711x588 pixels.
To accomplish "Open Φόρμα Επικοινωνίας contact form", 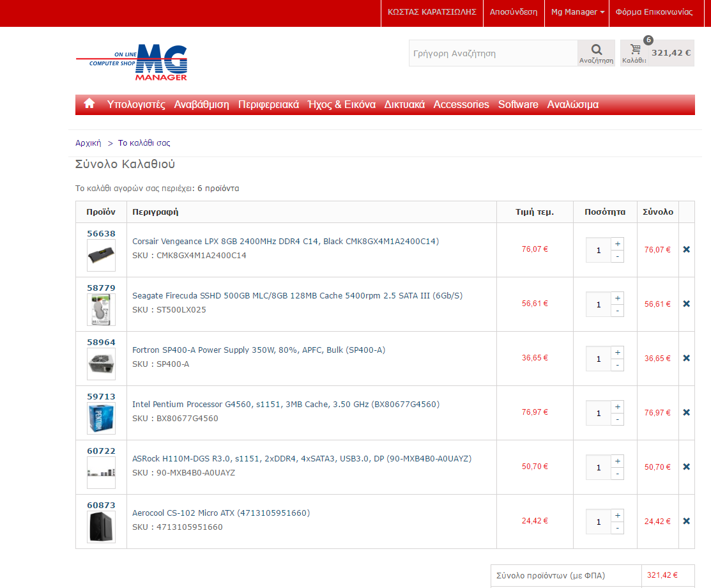I will coord(654,12).
